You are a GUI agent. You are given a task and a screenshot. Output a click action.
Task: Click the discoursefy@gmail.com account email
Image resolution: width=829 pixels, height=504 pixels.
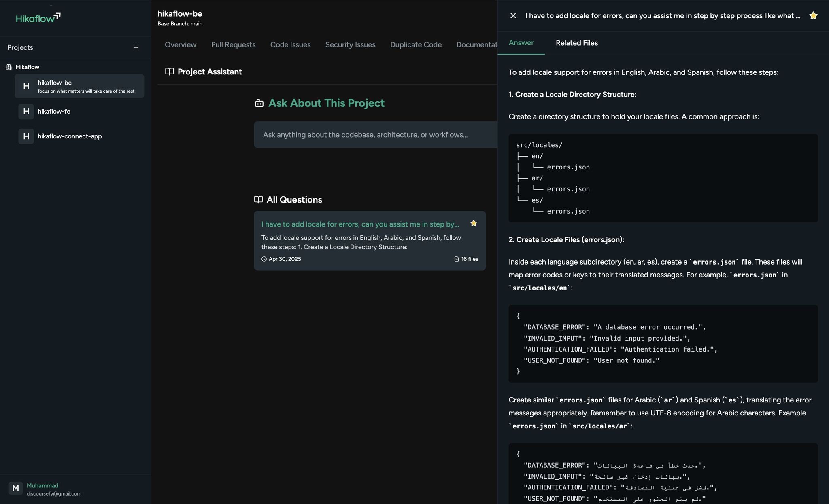click(54, 494)
